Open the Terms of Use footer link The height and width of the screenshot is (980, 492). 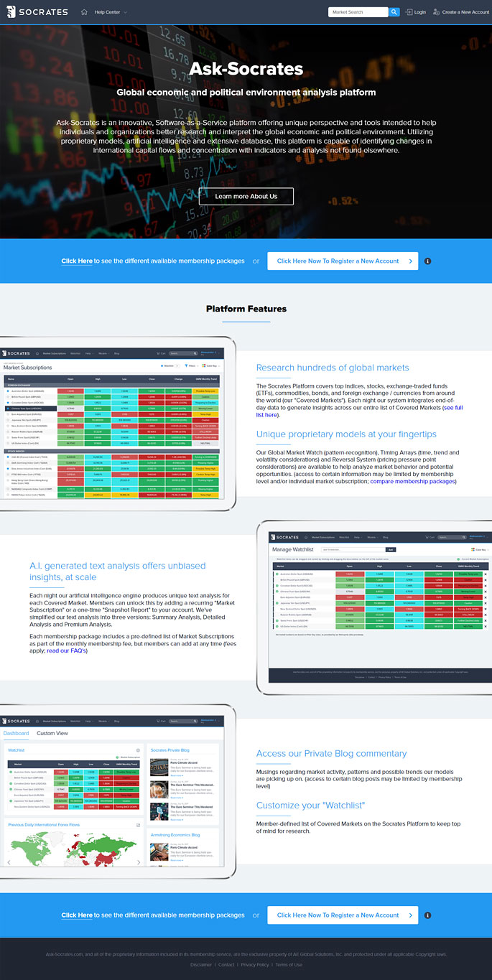point(289,965)
